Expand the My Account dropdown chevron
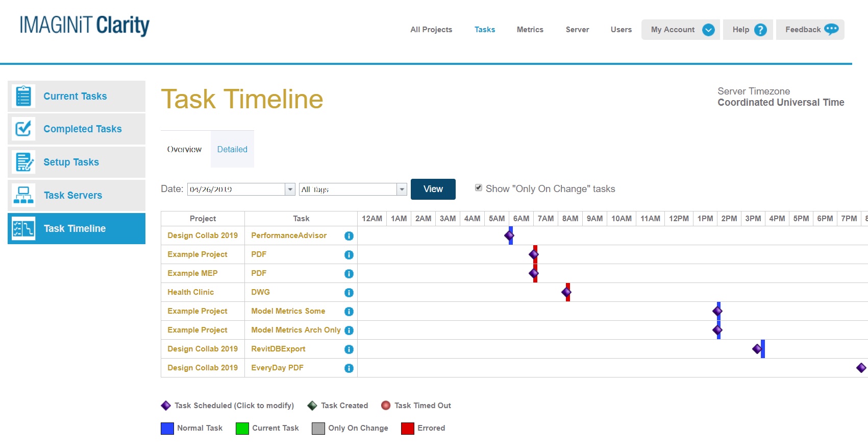 point(708,30)
